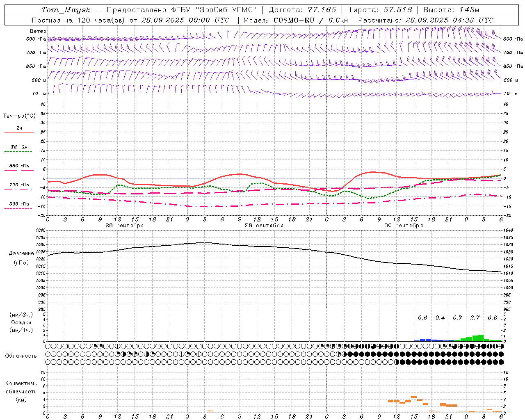
Task: Click the "Давление" pressure label
Action: pos(21,253)
